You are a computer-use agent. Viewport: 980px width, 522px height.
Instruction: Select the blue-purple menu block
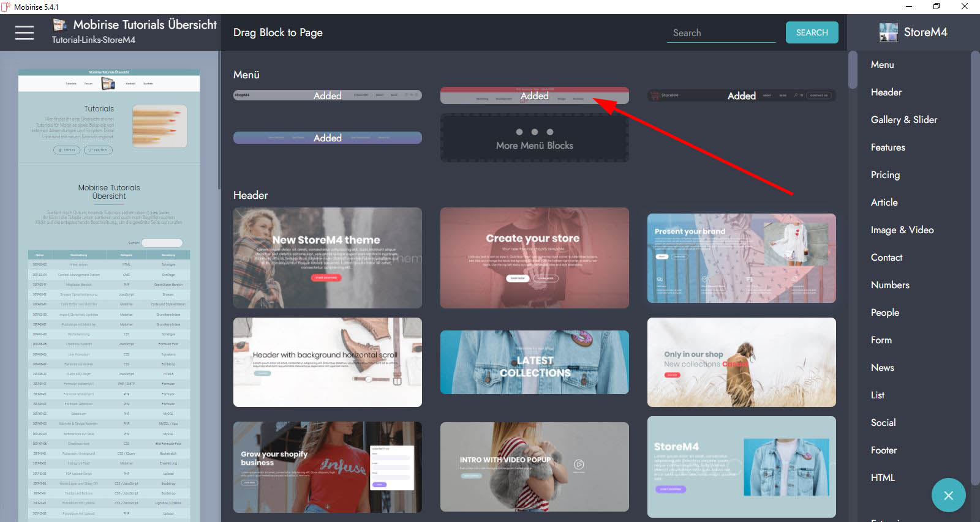[328, 138]
